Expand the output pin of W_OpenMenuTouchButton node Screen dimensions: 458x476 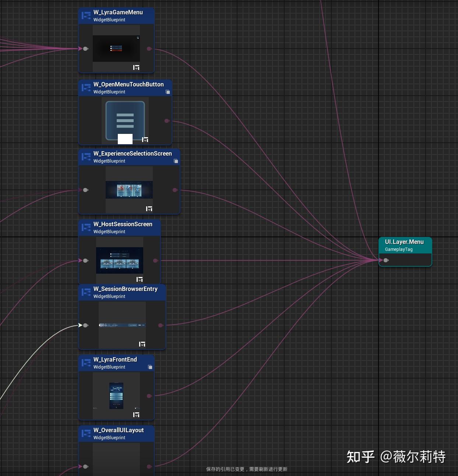[167, 121]
